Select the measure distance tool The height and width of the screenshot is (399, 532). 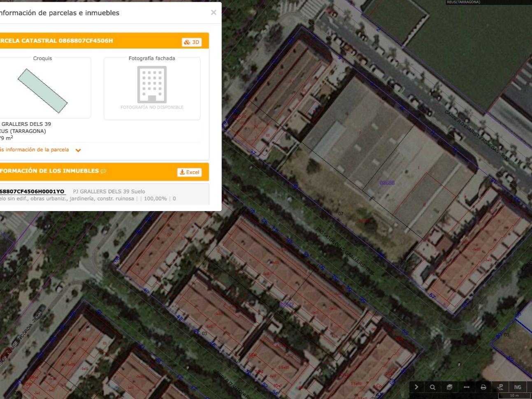click(x=466, y=387)
